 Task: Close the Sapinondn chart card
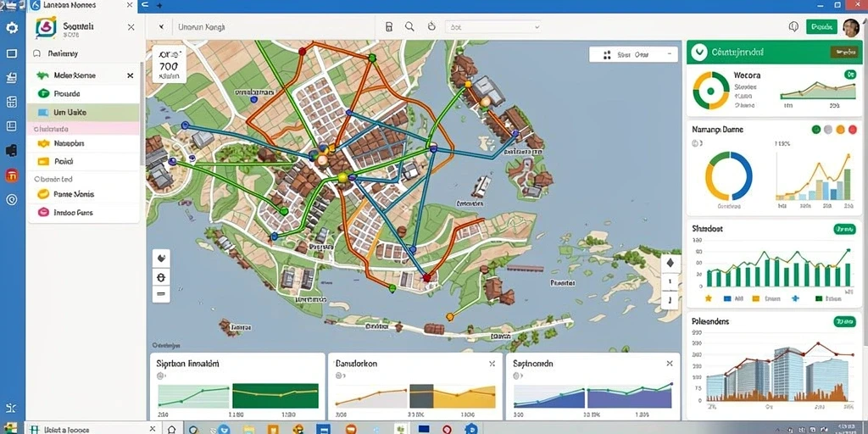coord(670,364)
